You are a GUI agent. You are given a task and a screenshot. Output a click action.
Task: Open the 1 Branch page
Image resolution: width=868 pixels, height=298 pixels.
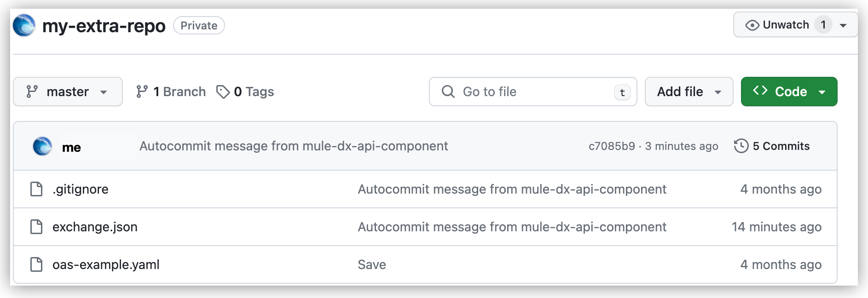click(x=170, y=92)
